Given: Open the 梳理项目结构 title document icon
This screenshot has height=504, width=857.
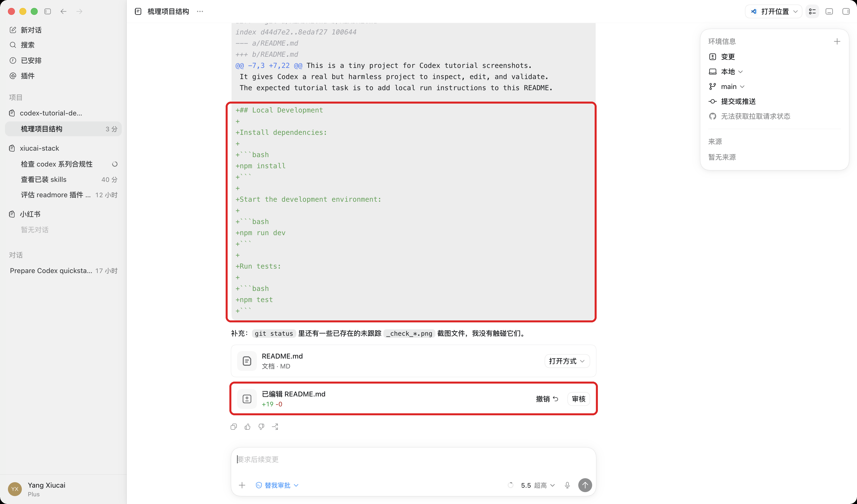Looking at the screenshot, I should 138,12.
